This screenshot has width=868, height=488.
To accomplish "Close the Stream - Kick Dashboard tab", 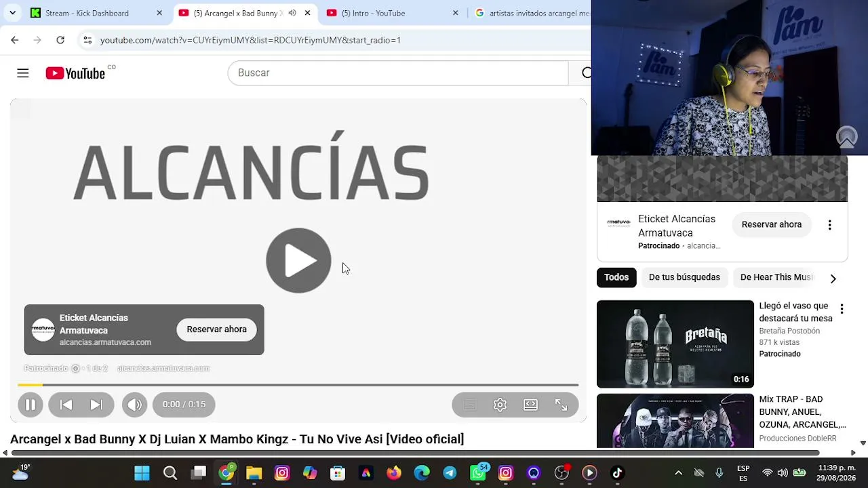I will click(x=159, y=13).
